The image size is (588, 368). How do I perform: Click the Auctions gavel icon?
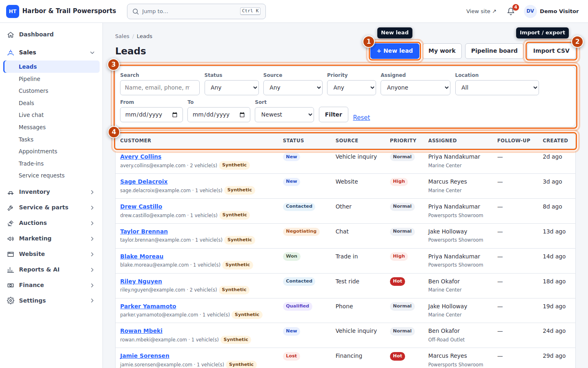pos(11,223)
